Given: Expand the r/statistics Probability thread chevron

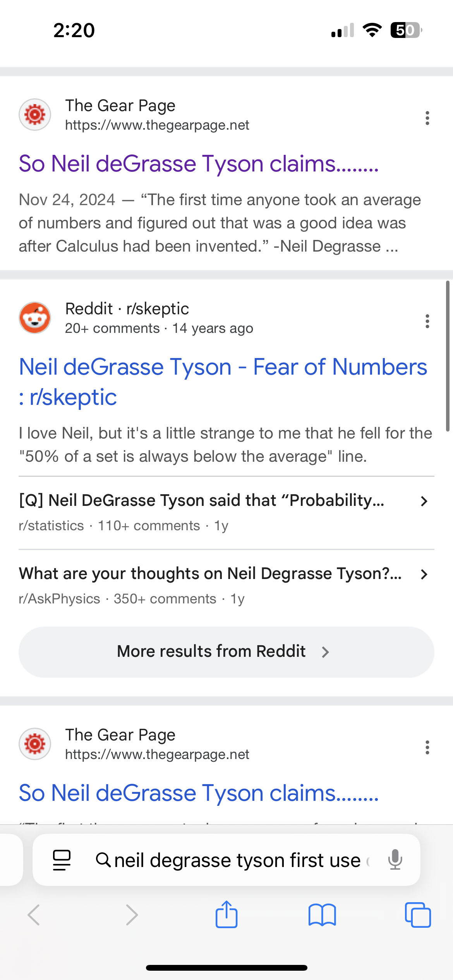Looking at the screenshot, I should [424, 501].
